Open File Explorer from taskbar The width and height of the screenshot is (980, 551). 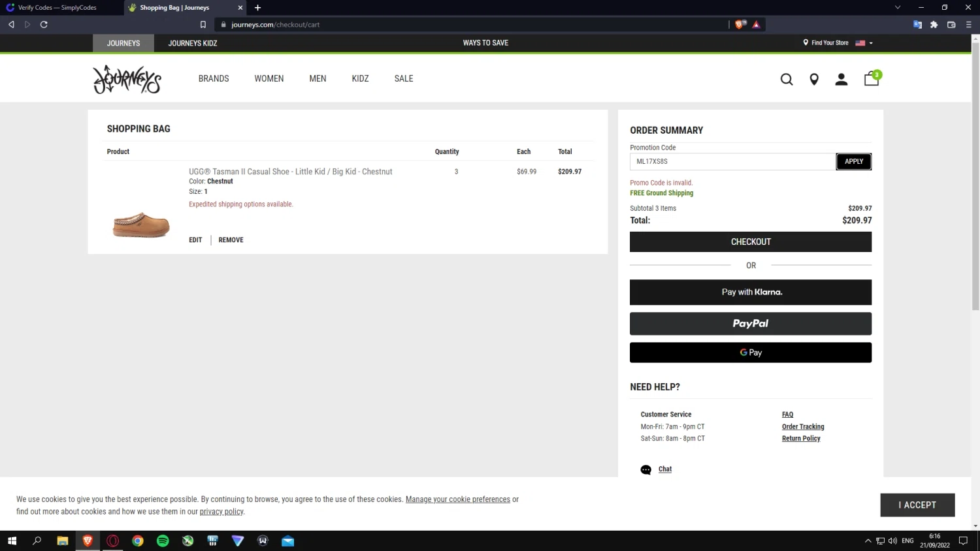[x=63, y=541]
